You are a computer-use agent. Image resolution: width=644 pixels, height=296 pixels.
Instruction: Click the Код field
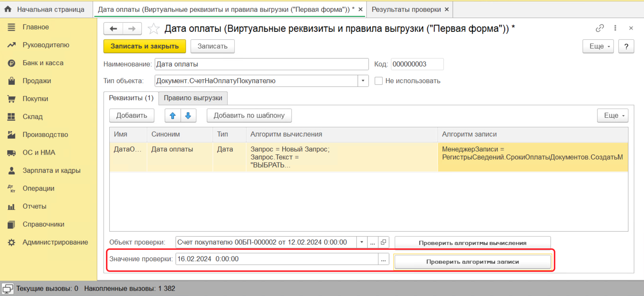coord(417,64)
